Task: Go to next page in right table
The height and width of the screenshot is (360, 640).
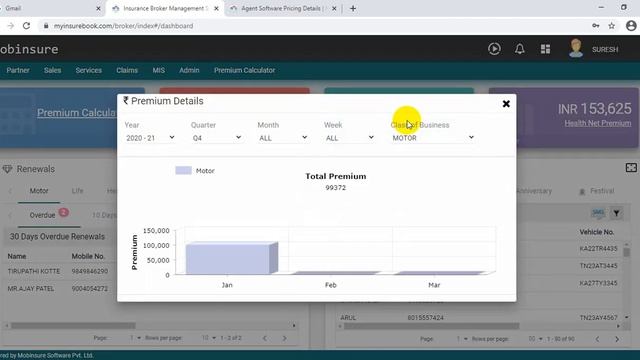Action: click(x=617, y=339)
